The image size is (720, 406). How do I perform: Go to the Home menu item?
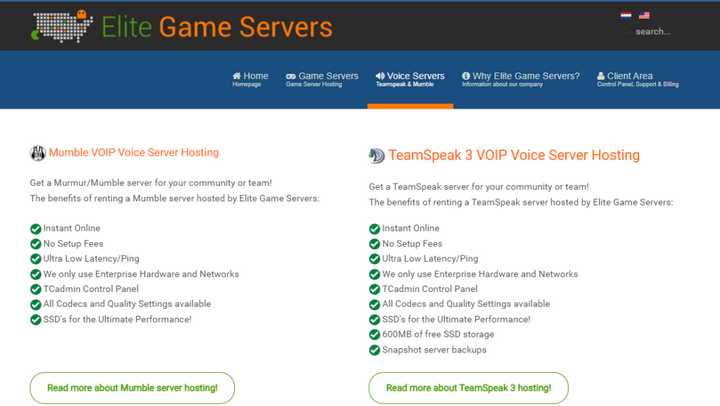coord(250,79)
